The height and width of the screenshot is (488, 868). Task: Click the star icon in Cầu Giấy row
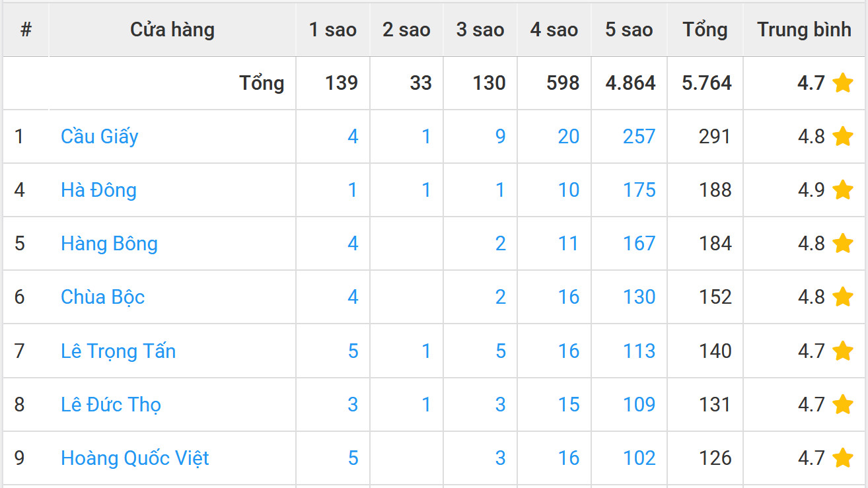(x=842, y=137)
